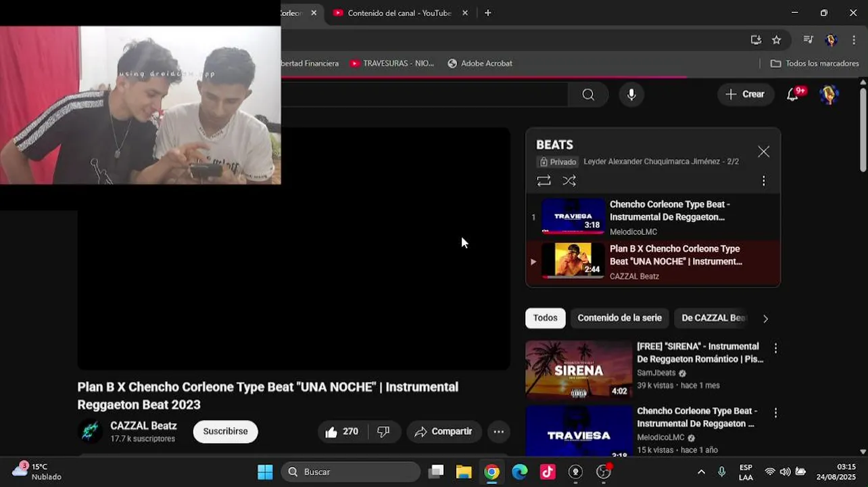Viewport: 868px width, 487px height.
Task: Open Microsoft Edge from taskbar
Action: (x=519, y=471)
